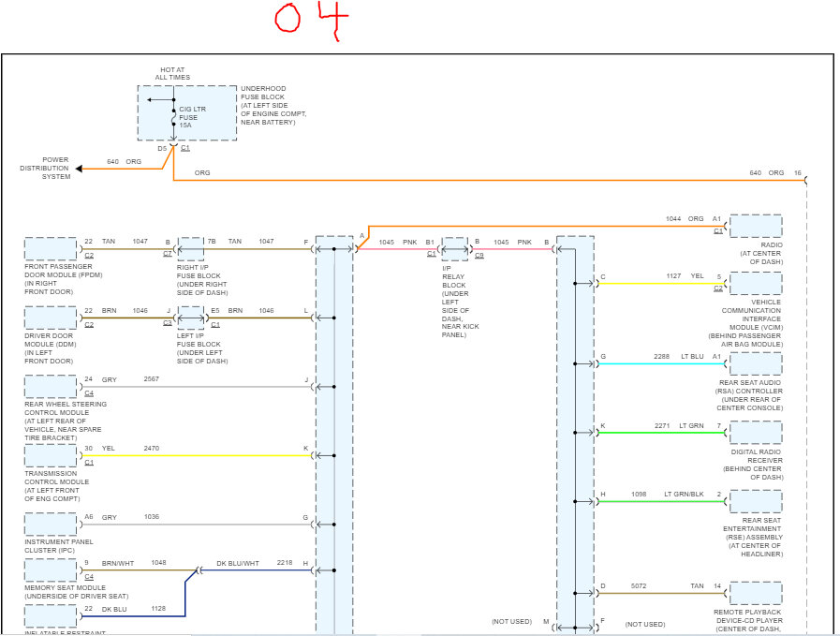Click the Power Distribution System arrow
Image resolution: width=840 pixels, height=636 pixels.
click(x=80, y=169)
